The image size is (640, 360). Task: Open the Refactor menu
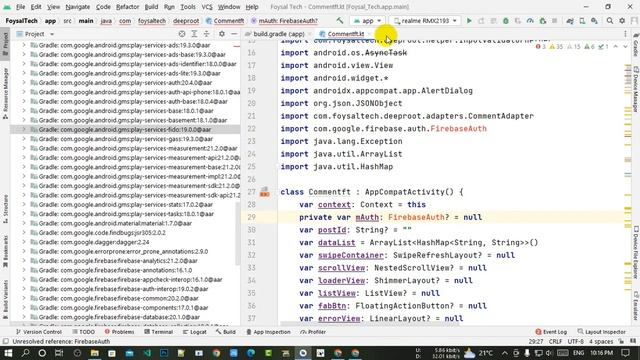tap(127, 7)
